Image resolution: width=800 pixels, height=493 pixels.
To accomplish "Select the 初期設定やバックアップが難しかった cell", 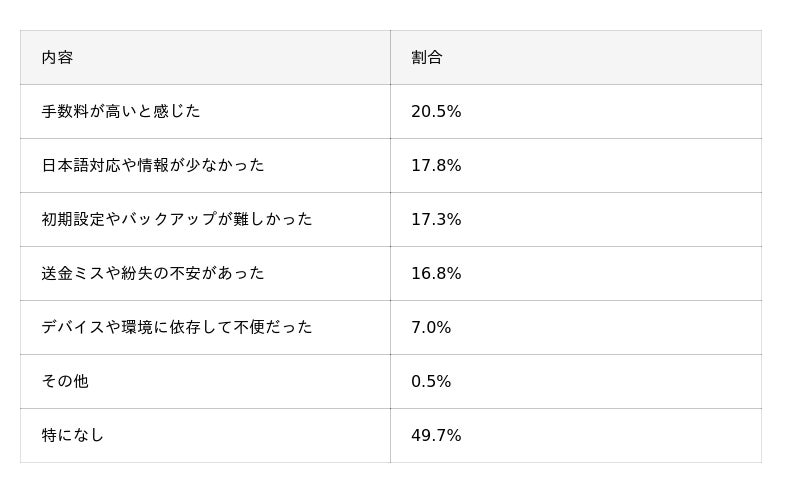I will pos(177,220).
